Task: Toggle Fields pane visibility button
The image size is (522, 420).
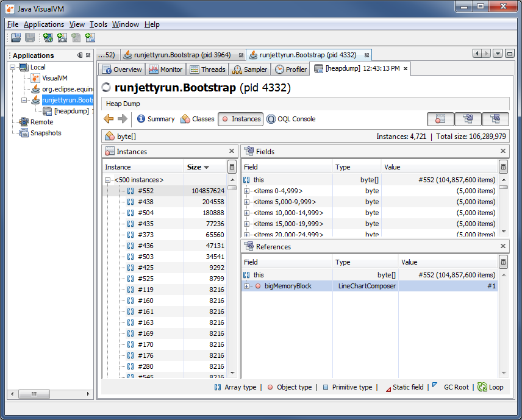Action: pos(468,119)
